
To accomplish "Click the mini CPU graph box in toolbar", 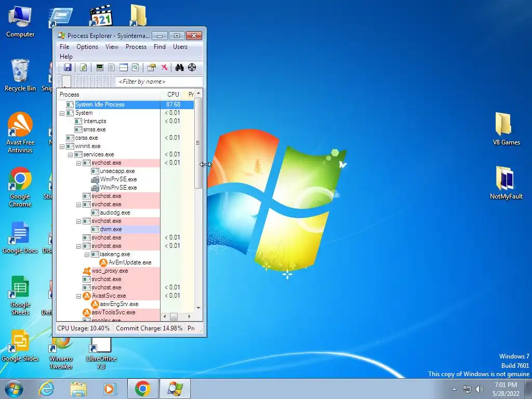I will pyautogui.click(x=66, y=82).
